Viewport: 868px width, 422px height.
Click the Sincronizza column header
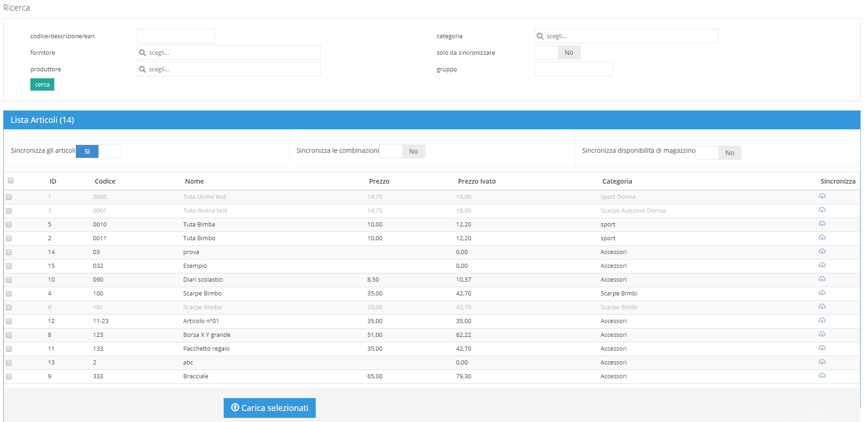tap(838, 181)
